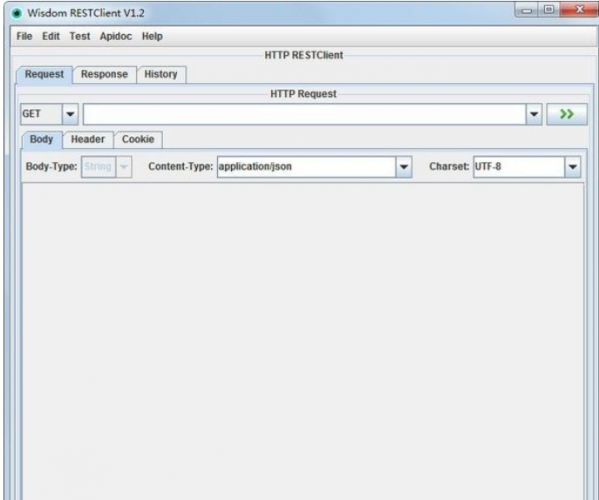This screenshot has width=599, height=500.
Task: Switch to the Request tab
Action: 44,74
